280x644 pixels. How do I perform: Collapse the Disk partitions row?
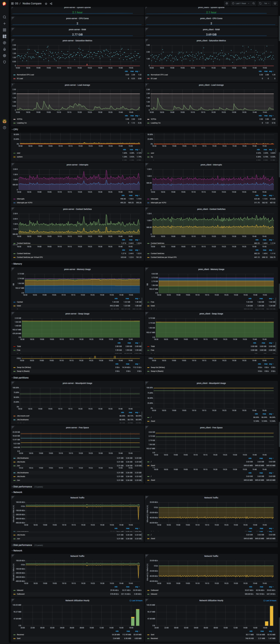[x=20, y=378]
